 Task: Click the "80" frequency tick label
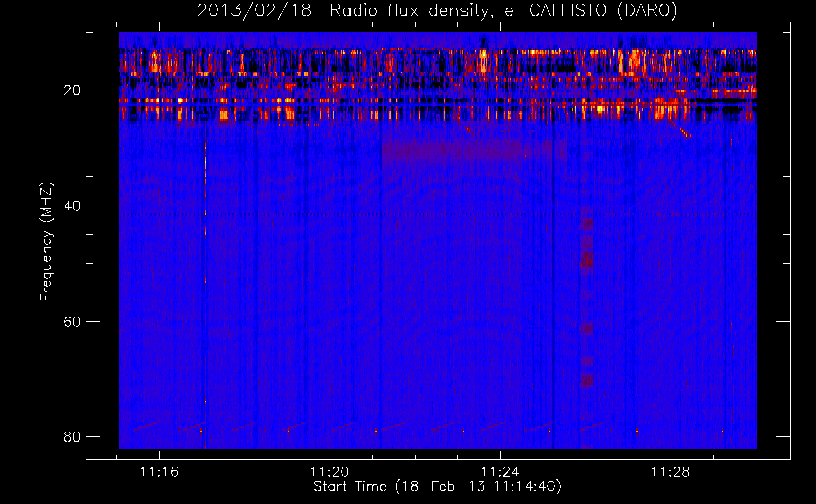pos(72,437)
